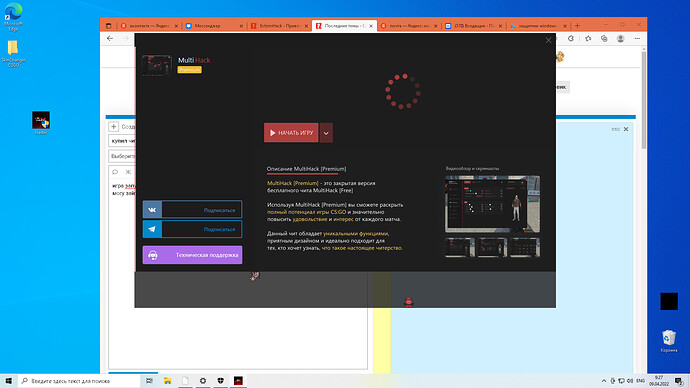Expand dropdown arrow beside НАЧАТЬ ИГРУ
Viewport: 690px width, 388px height.
tap(326, 133)
